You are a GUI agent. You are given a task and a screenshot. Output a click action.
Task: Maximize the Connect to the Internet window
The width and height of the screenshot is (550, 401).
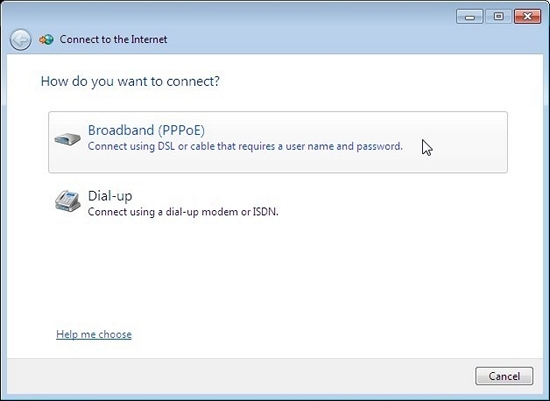pyautogui.click(x=498, y=16)
